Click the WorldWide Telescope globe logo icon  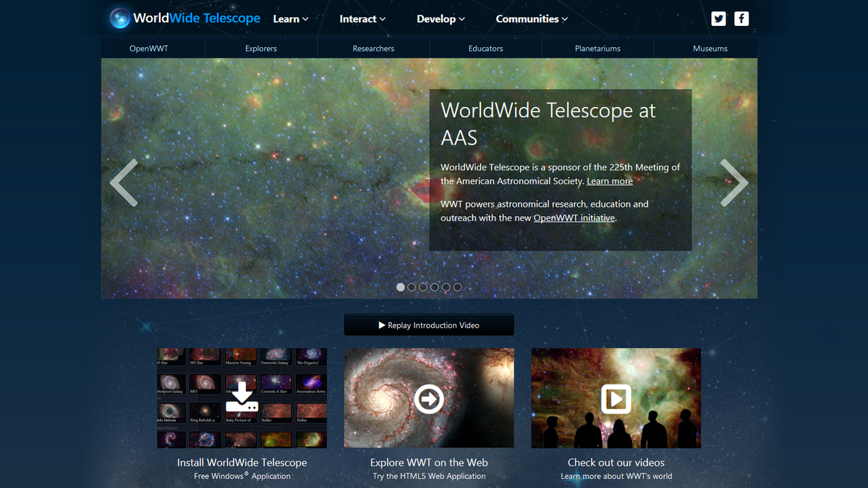119,18
